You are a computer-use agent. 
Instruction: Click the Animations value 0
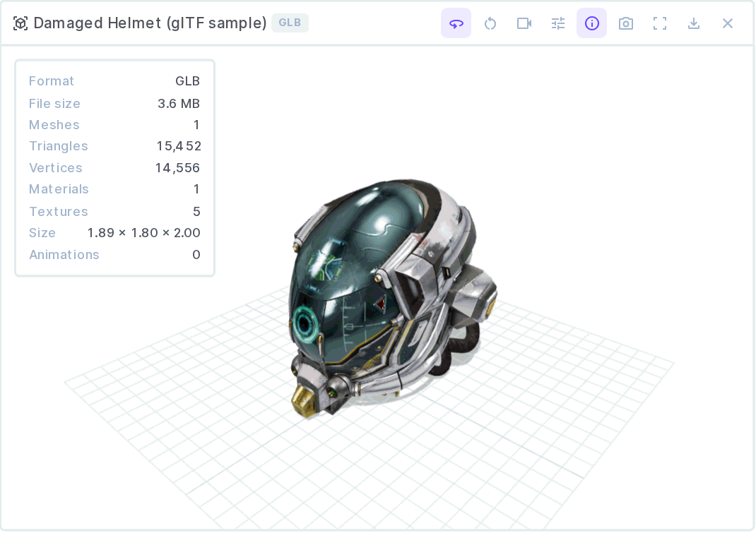click(196, 254)
